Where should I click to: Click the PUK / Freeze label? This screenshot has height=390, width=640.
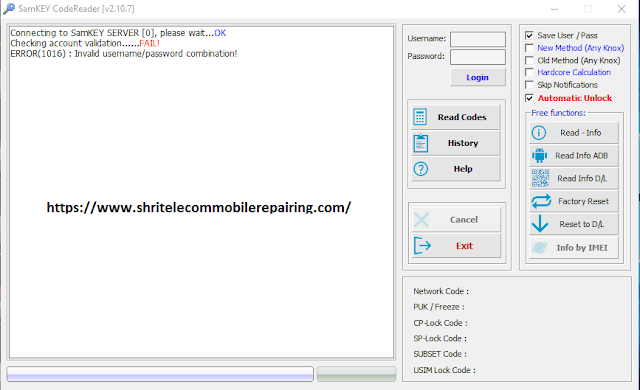pyautogui.click(x=439, y=307)
